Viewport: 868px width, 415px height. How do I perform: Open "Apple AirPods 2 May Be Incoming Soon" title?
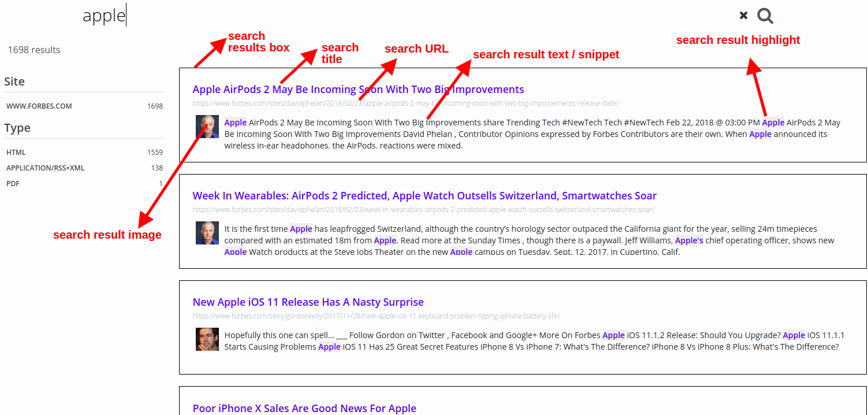click(x=358, y=90)
